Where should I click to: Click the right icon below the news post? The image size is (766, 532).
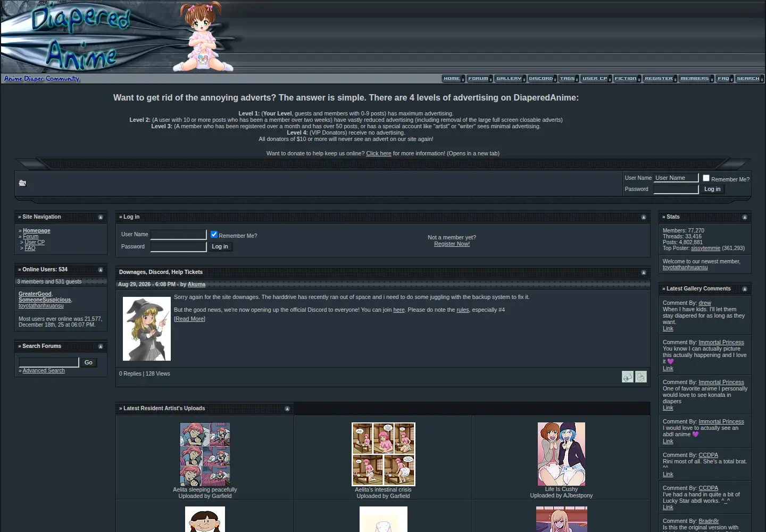pyautogui.click(x=641, y=377)
